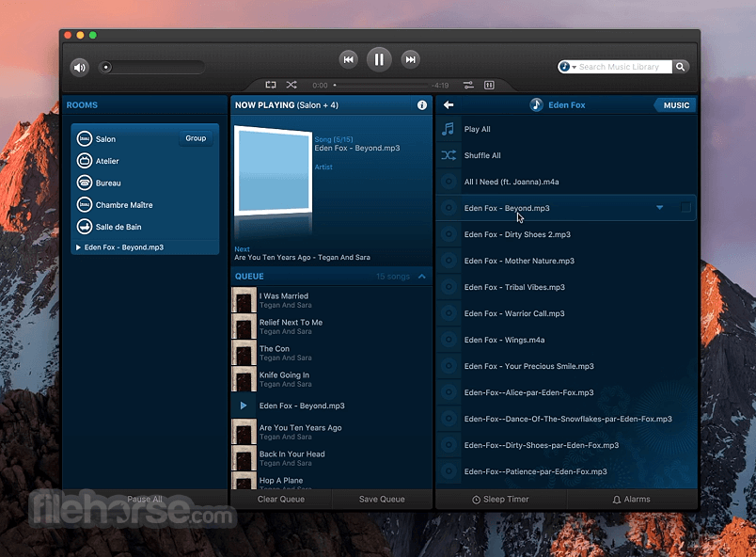Pause playback with the center button
756x557 pixels.
(379, 60)
